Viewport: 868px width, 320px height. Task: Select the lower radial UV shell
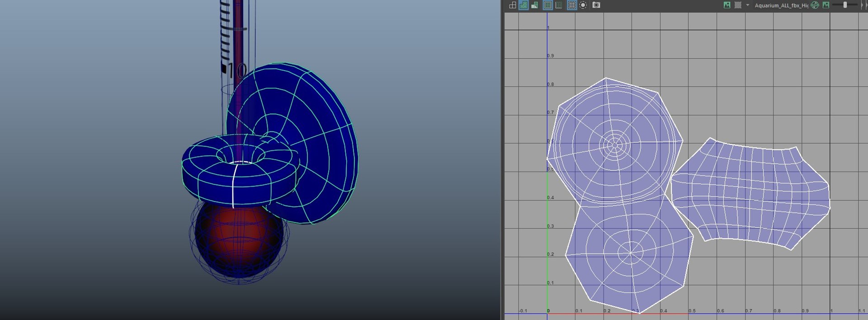pos(629,253)
